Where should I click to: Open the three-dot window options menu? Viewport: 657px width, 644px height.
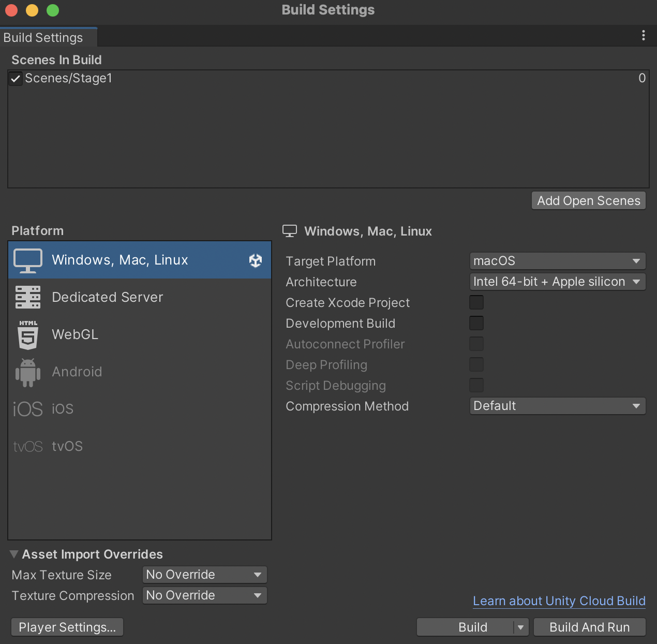click(x=644, y=35)
